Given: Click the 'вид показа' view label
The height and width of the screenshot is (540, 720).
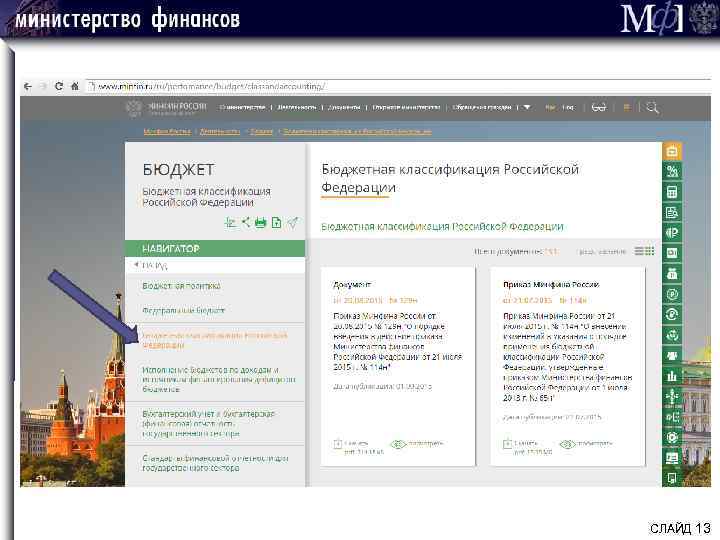Looking at the screenshot, I should click(602, 252).
